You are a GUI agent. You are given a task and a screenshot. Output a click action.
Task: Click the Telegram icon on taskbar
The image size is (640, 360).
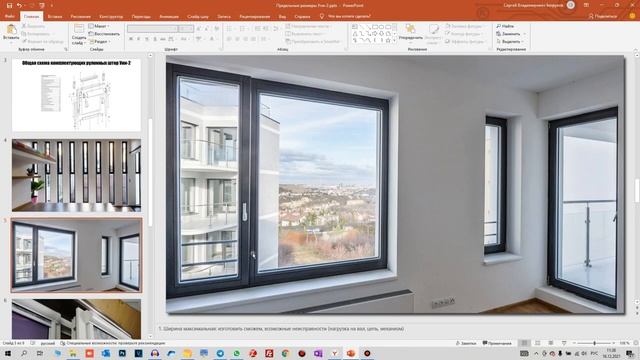point(220,353)
